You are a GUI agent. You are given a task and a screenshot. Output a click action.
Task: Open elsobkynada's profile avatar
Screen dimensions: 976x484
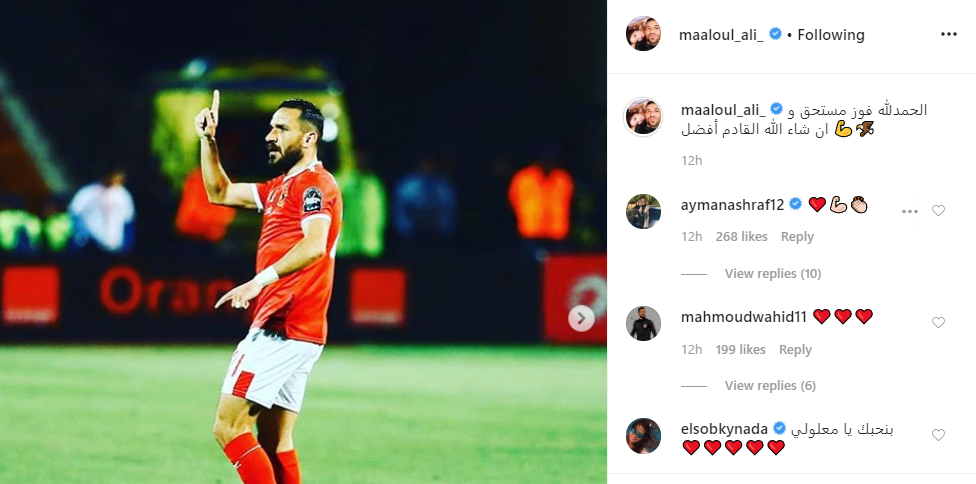[643, 435]
